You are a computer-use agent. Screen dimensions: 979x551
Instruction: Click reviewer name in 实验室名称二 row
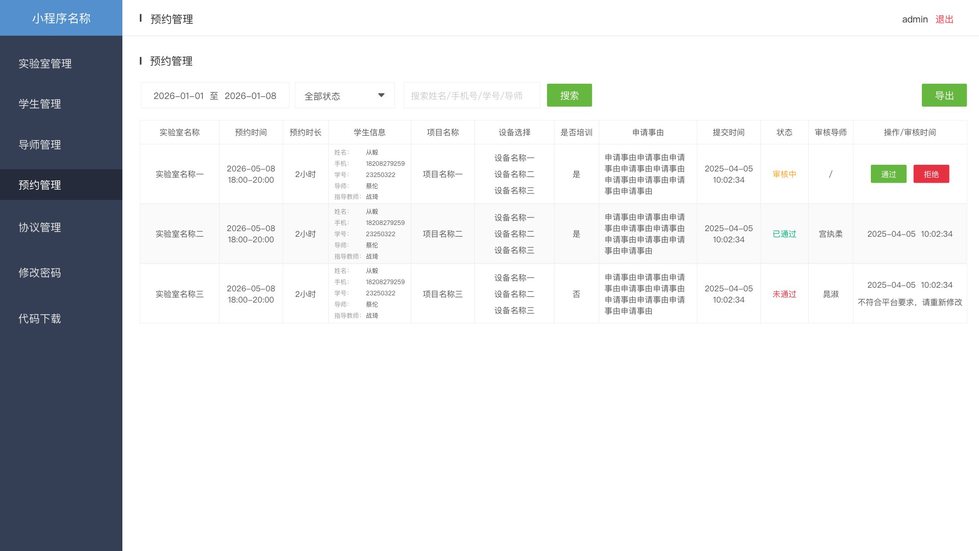point(830,234)
